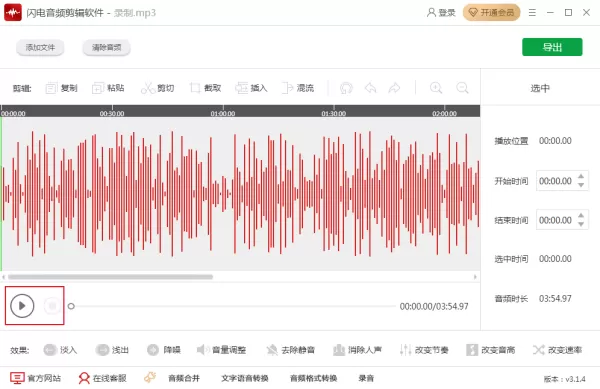Viewport: 600px width, 389px height.
Task: Apply the 淡出 (fade out) effect
Action: 112,350
